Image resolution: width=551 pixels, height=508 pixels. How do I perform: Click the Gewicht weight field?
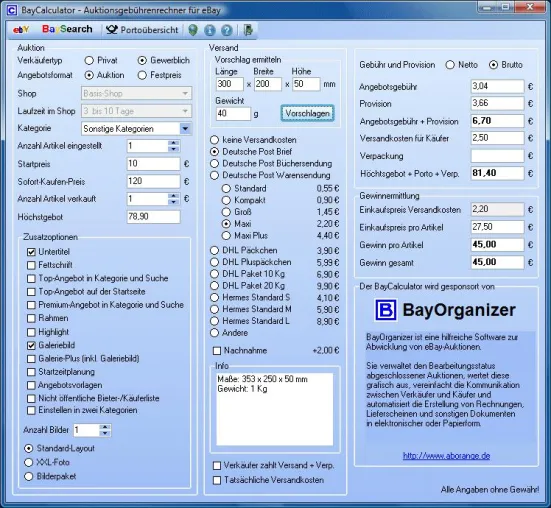point(233,113)
